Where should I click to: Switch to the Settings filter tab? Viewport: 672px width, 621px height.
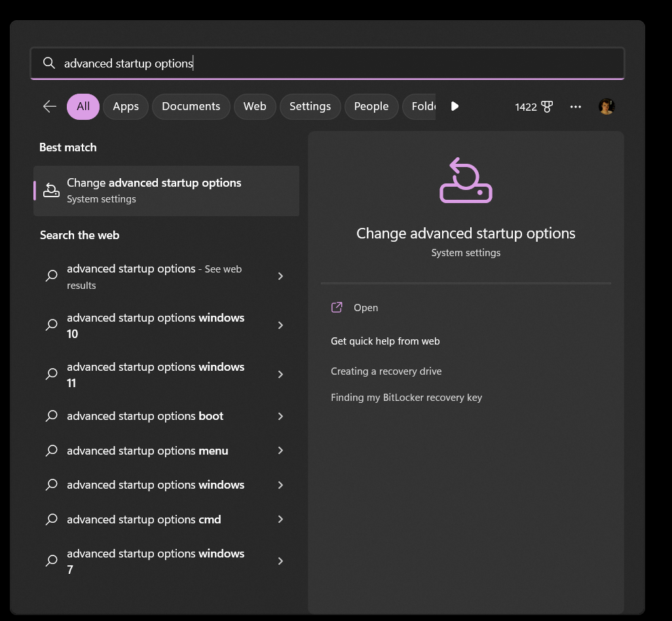310,107
